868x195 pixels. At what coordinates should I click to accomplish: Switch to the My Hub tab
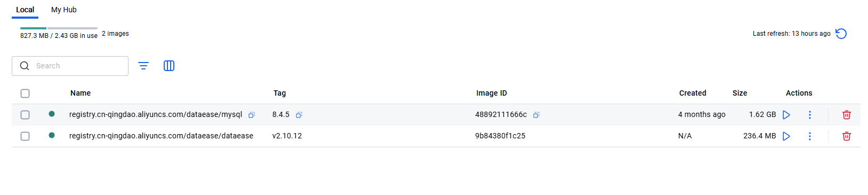[64, 10]
